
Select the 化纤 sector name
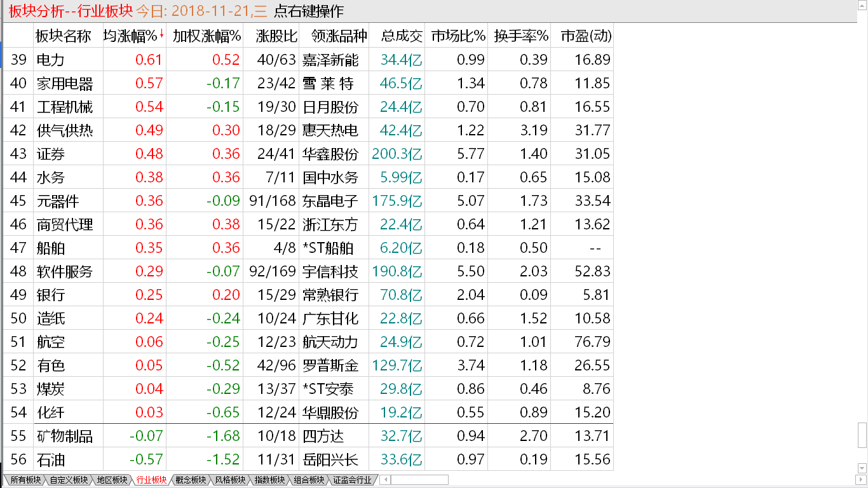click(50, 412)
